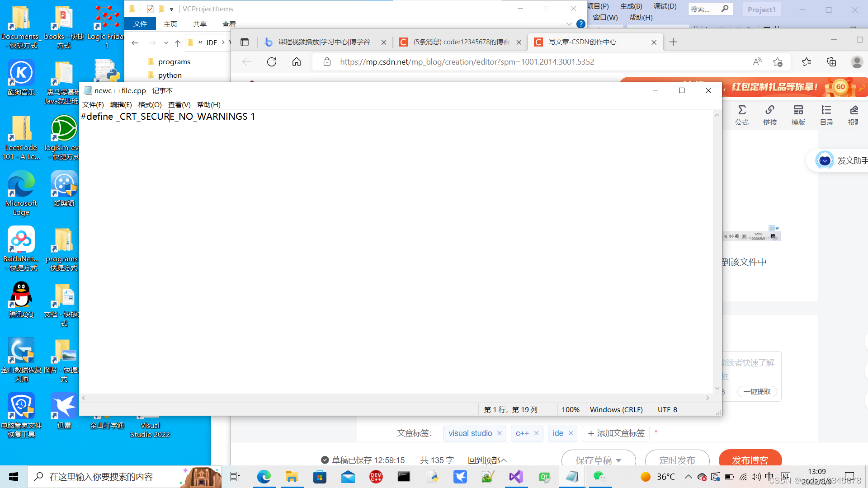Toggle the checkmark icon in Explorer title bar

click(150, 9)
